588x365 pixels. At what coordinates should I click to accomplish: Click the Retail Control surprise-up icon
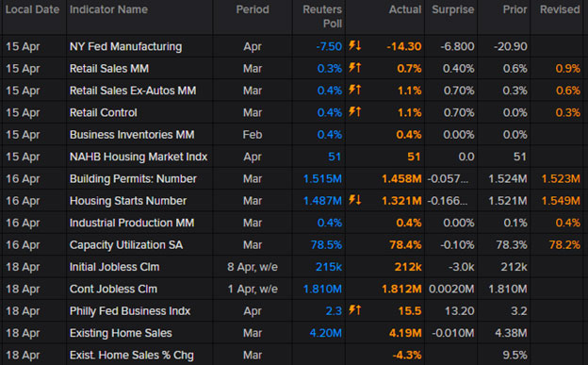pos(354,112)
